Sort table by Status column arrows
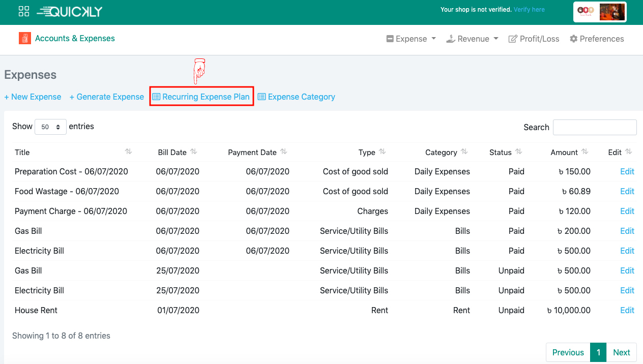 (518, 152)
